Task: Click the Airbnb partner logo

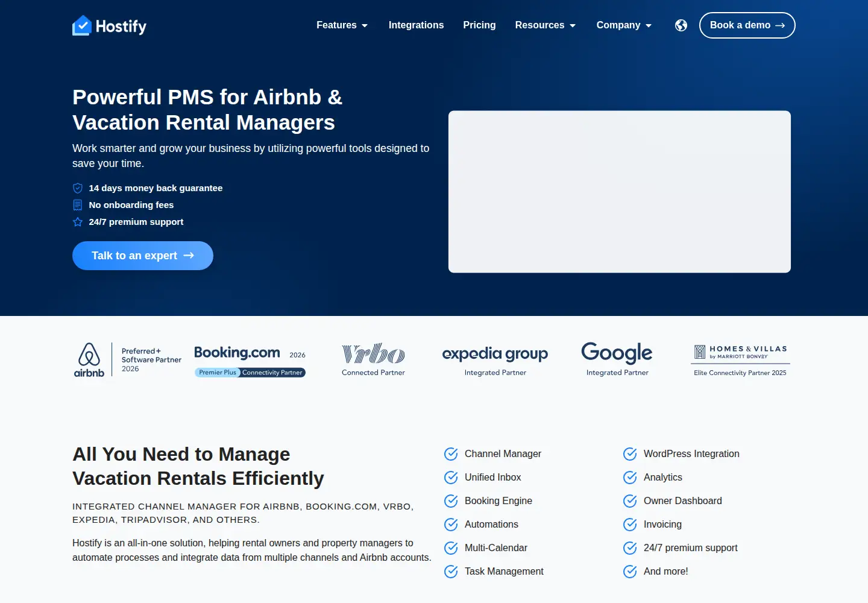Action: tap(89, 360)
